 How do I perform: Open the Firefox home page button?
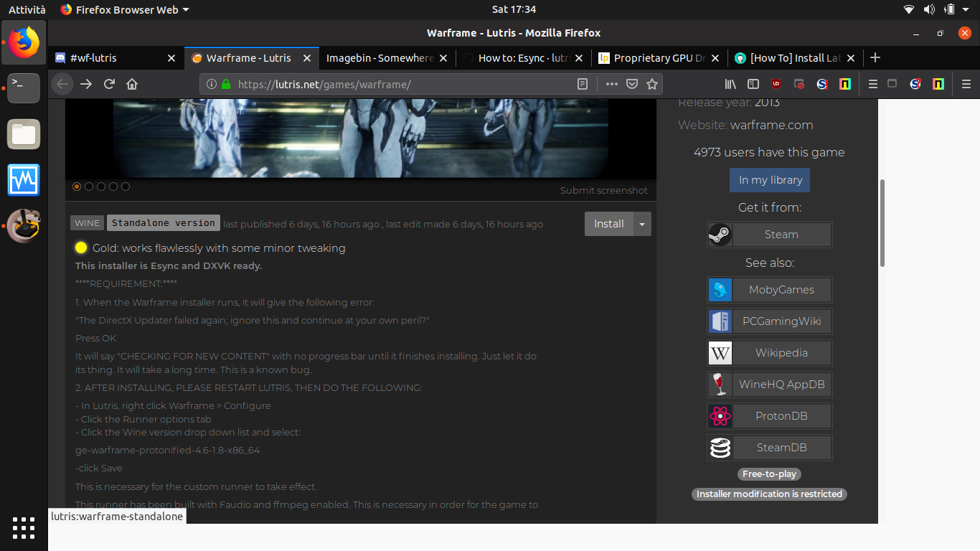[132, 84]
